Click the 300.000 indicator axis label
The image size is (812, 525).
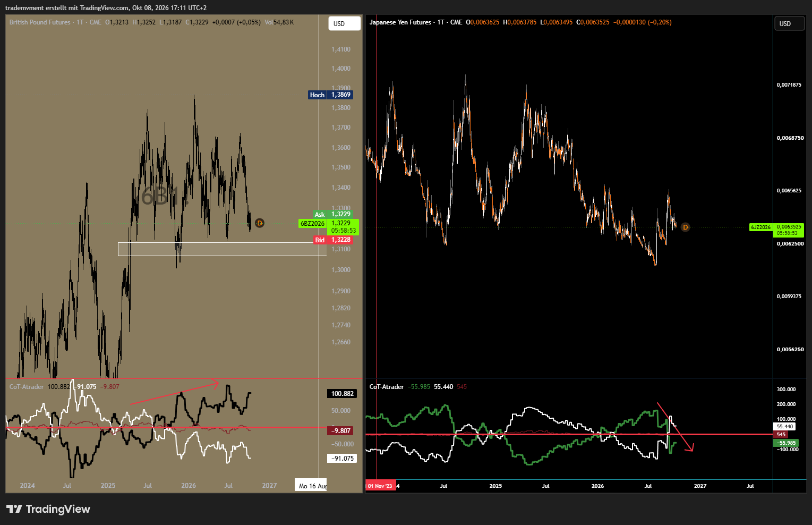(787, 389)
